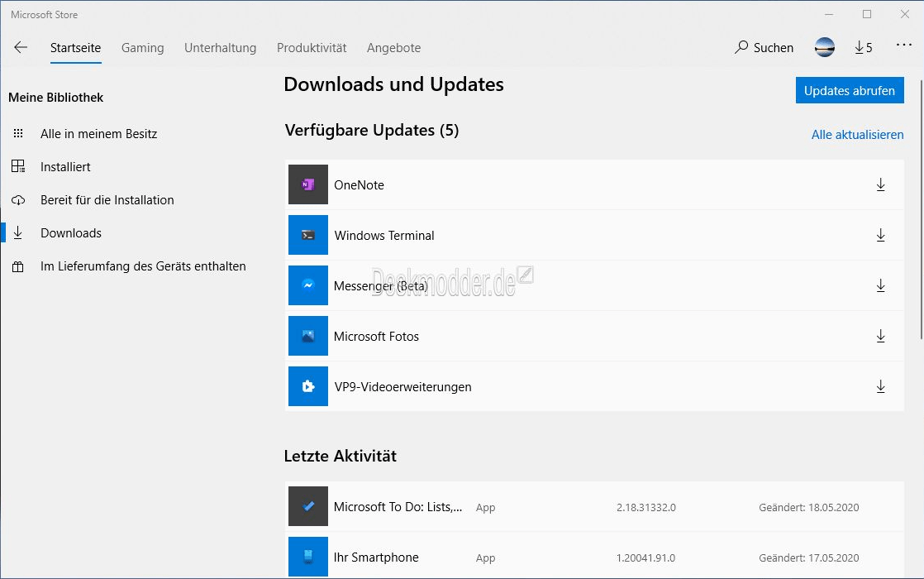Click version number 2.18.31332.0
Viewport: 924px width, 579px height.
click(x=645, y=507)
